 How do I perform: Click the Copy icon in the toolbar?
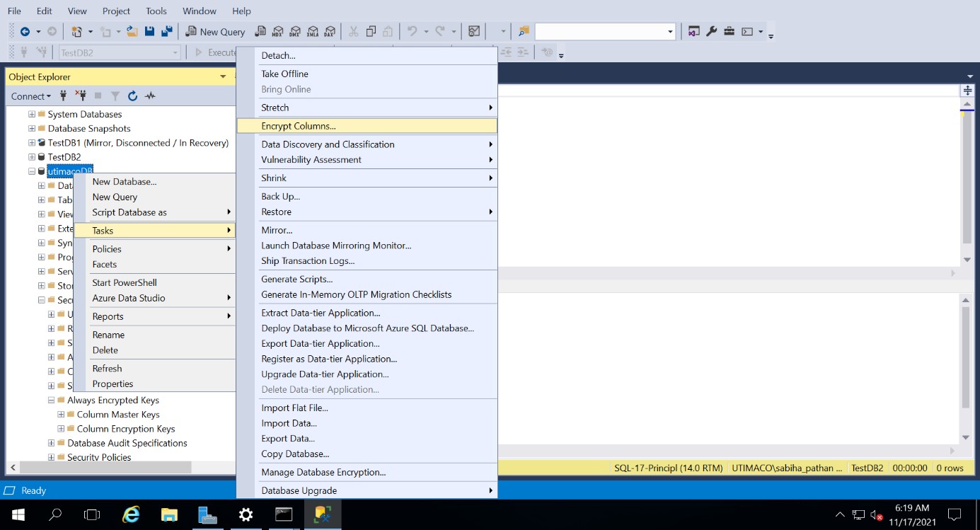[371, 31]
